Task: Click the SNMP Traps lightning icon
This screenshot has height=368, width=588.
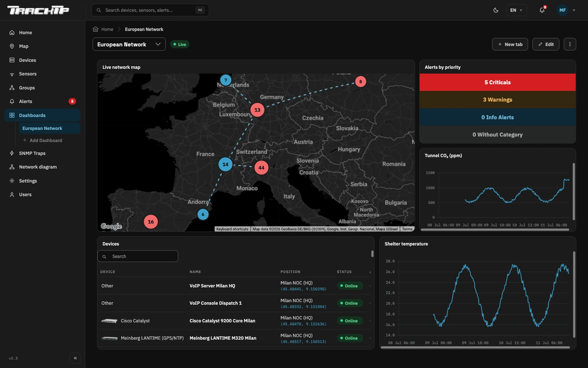Action: pyautogui.click(x=12, y=153)
